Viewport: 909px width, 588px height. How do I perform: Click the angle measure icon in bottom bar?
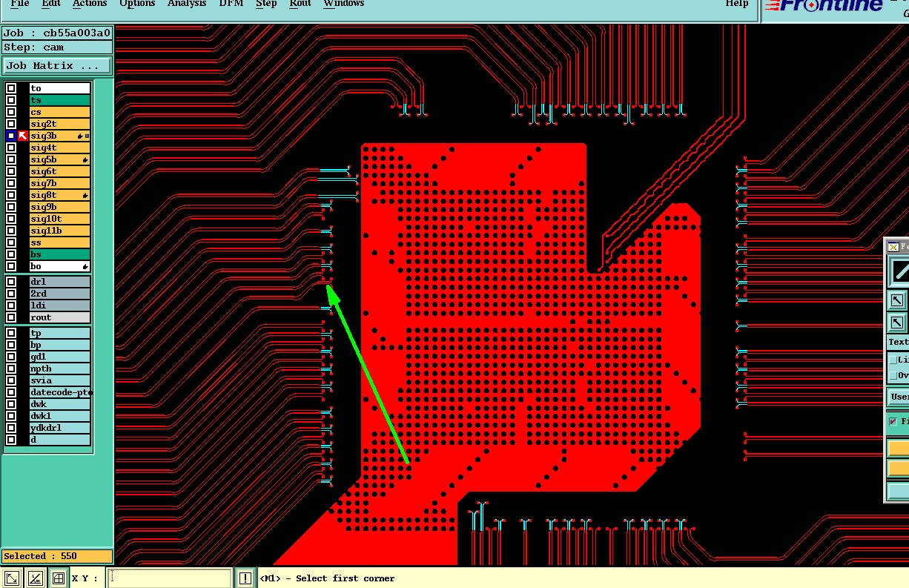35,578
